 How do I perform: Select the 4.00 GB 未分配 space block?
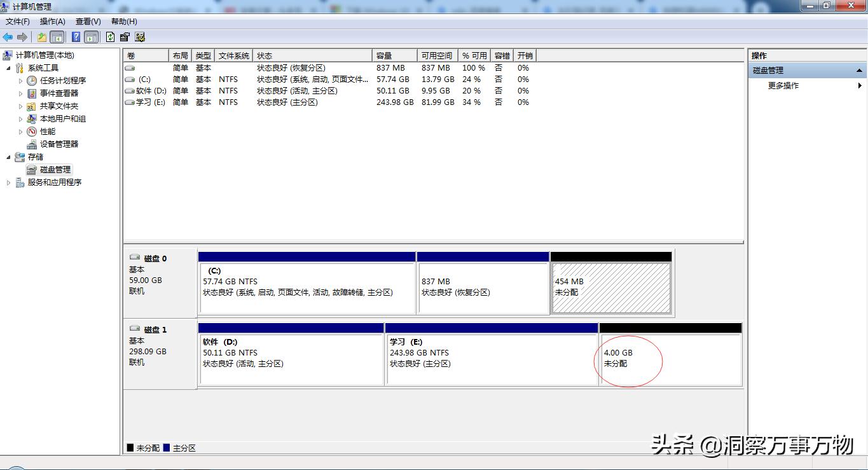[671, 354]
